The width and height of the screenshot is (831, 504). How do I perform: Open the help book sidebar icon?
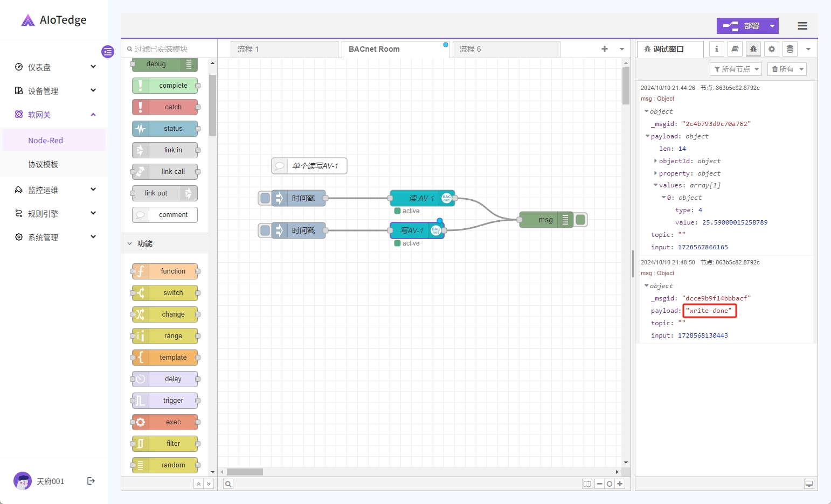(x=735, y=49)
